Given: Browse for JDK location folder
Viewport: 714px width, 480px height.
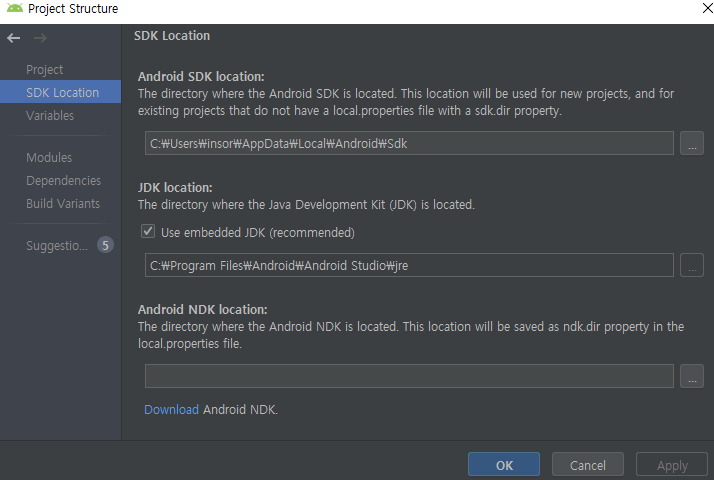Looking at the screenshot, I should (x=691, y=265).
